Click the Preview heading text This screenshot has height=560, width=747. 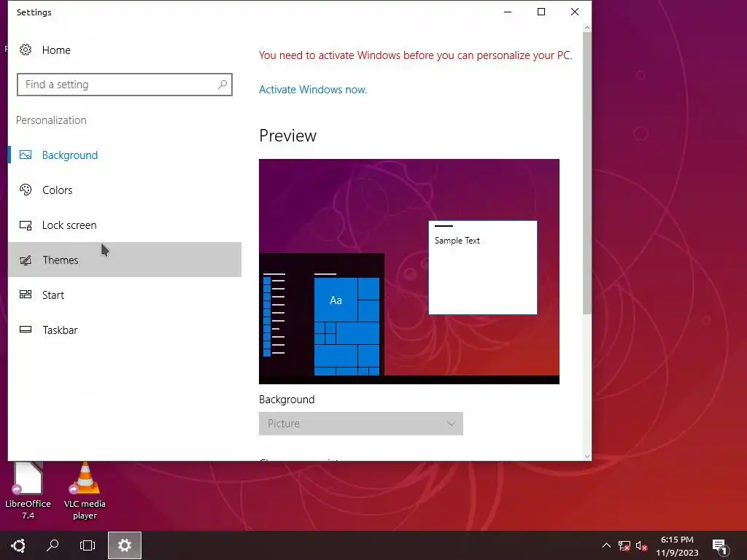point(287,136)
